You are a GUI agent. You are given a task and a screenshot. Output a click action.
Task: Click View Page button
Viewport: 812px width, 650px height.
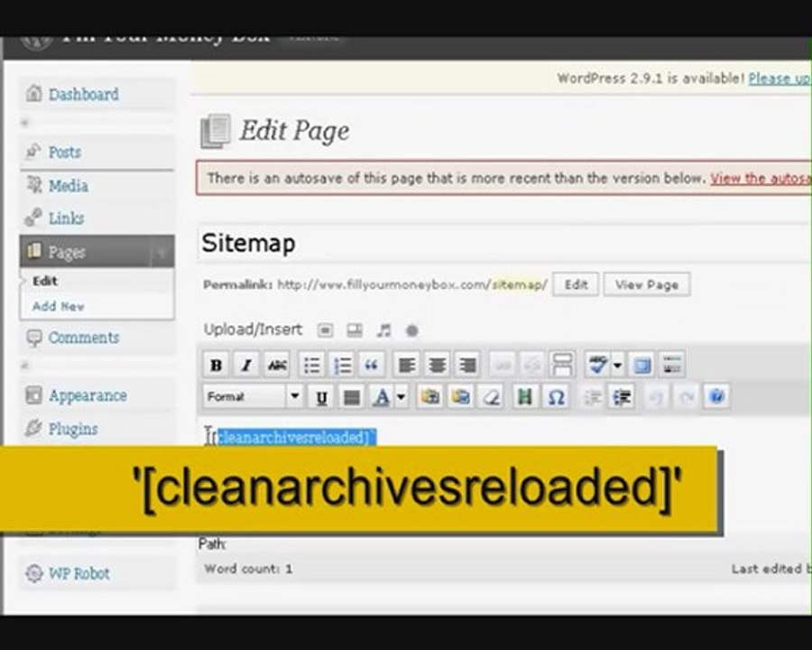click(647, 284)
